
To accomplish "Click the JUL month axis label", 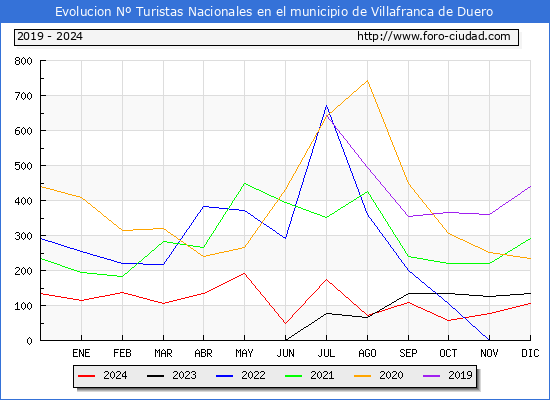I will (326, 353).
